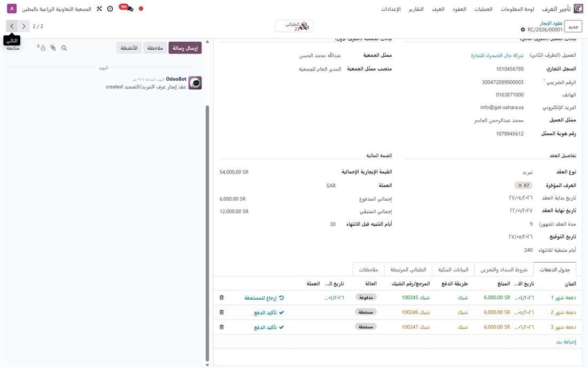Open the gear actions menu beside RC/2026/00001
The width and height of the screenshot is (588, 368).
(523, 29)
